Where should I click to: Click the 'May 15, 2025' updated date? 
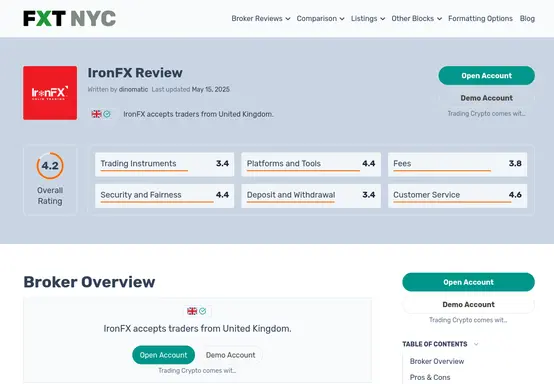[x=211, y=89]
